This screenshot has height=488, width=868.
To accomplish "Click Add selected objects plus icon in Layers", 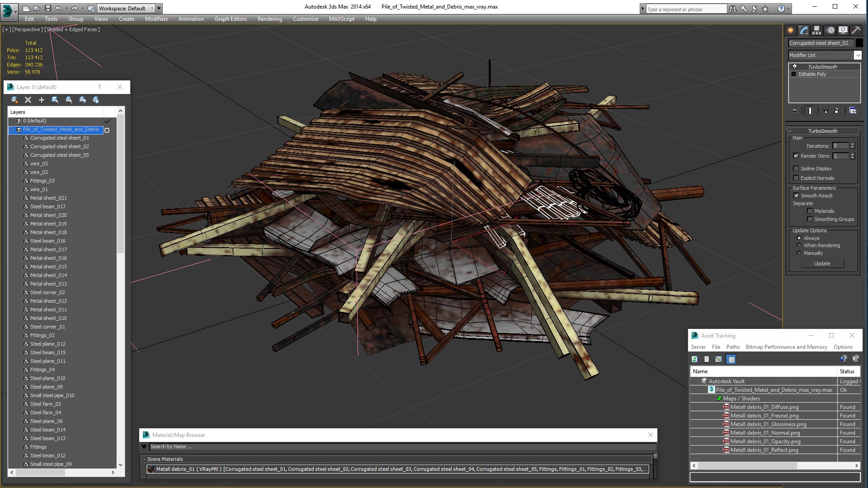I will tap(42, 100).
